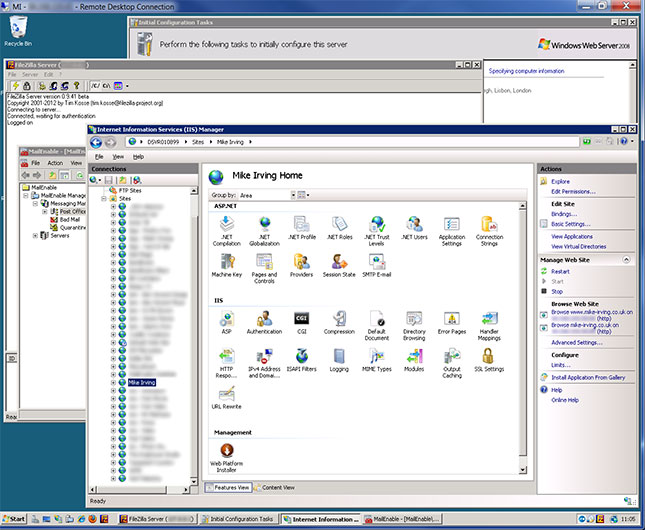This screenshot has width=645, height=530.
Task: Open the .NET Compilation feature
Action: 226,231
